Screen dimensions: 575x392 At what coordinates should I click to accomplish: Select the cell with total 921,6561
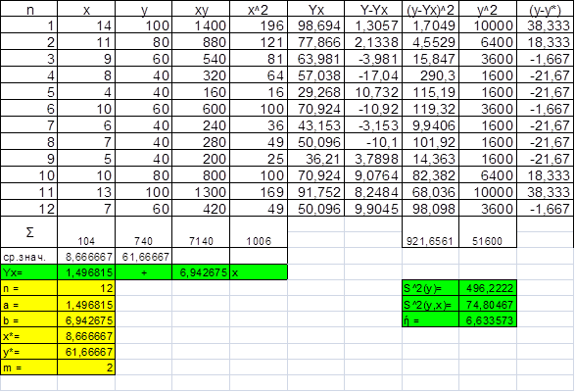[x=430, y=232]
